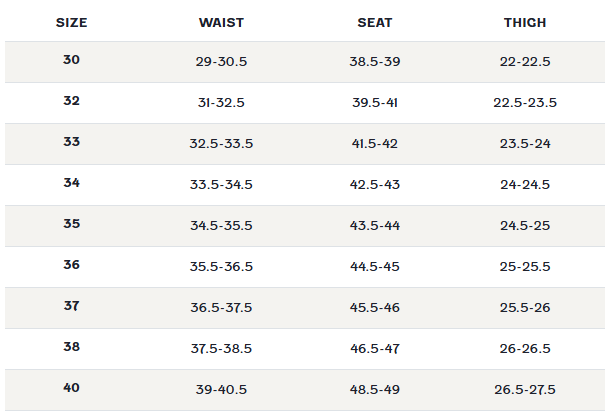The image size is (613, 411).
Task: Click the WAIST column header
Action: [221, 23]
